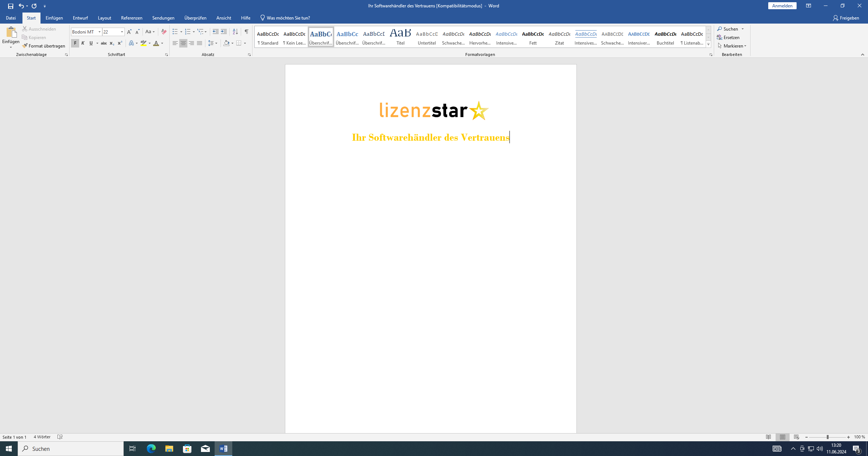The image size is (868, 456).
Task: Open the Einfügen ribbon tab
Action: (54, 18)
